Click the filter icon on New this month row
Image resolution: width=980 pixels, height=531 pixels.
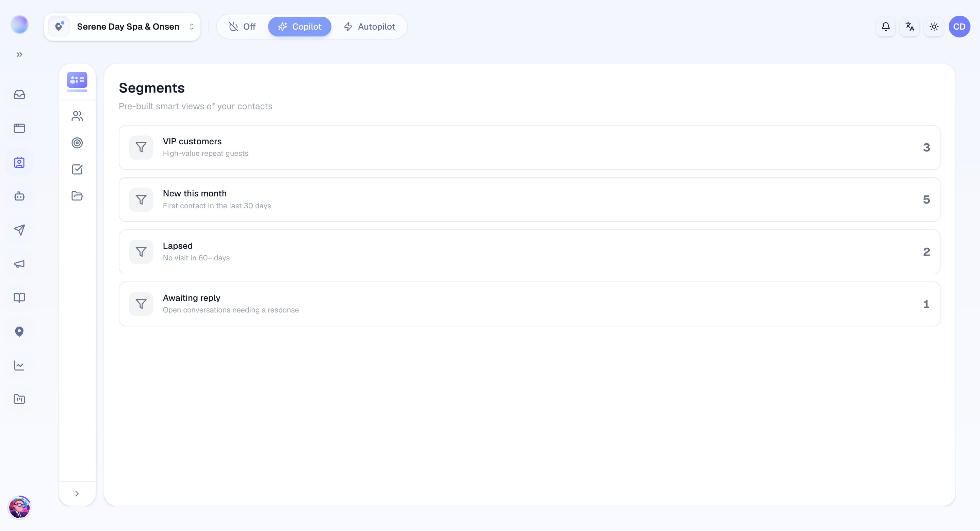coord(141,199)
